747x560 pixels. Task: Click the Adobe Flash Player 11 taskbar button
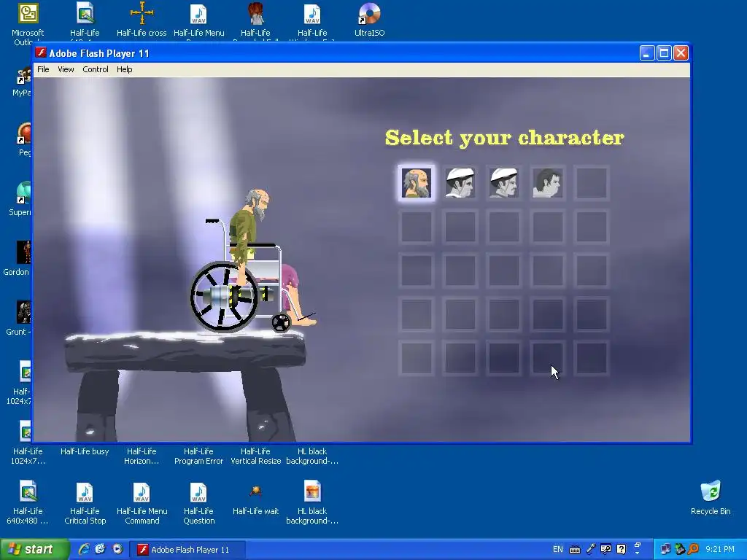[187, 550]
